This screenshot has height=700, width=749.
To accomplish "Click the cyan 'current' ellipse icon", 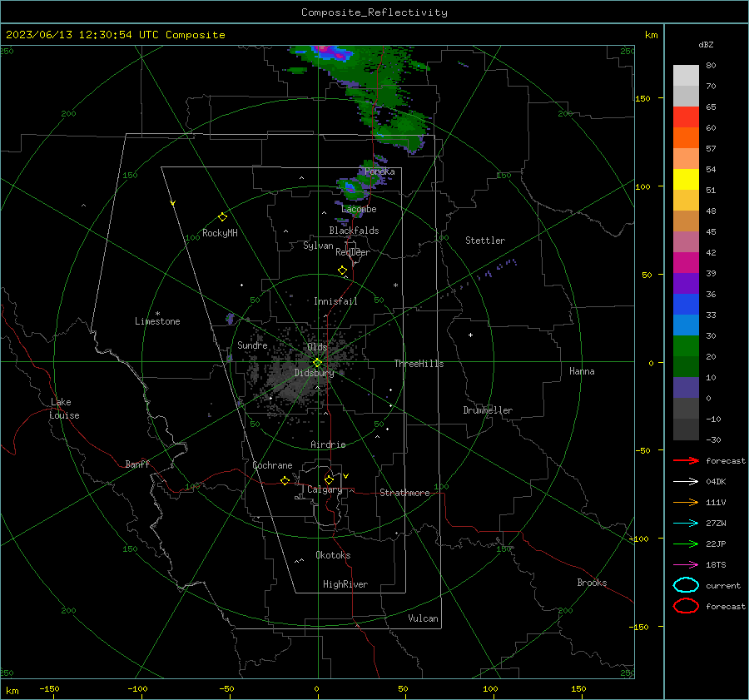I will pyautogui.click(x=686, y=585).
